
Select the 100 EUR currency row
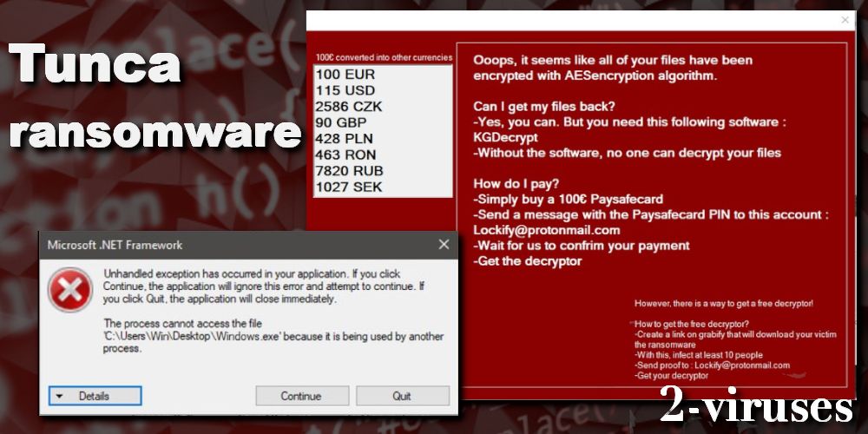point(383,74)
